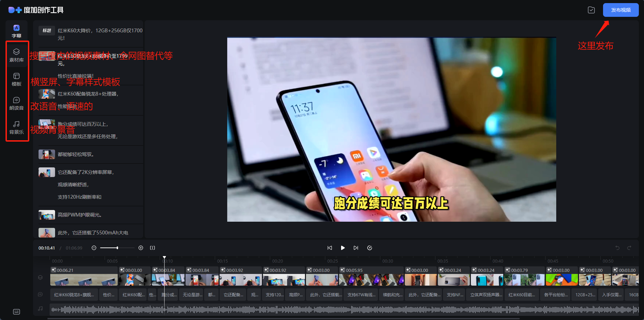Jump to the start of the video
The height and width of the screenshot is (320, 644).
coord(329,247)
